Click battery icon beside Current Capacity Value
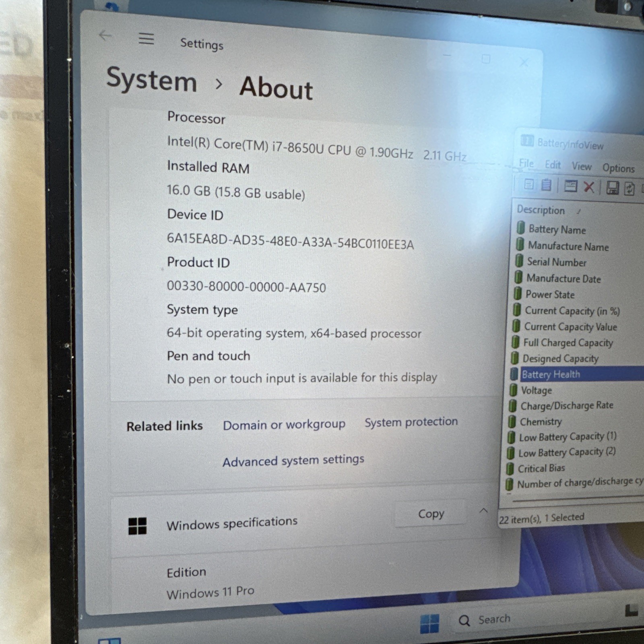The height and width of the screenshot is (644, 644). [516, 325]
